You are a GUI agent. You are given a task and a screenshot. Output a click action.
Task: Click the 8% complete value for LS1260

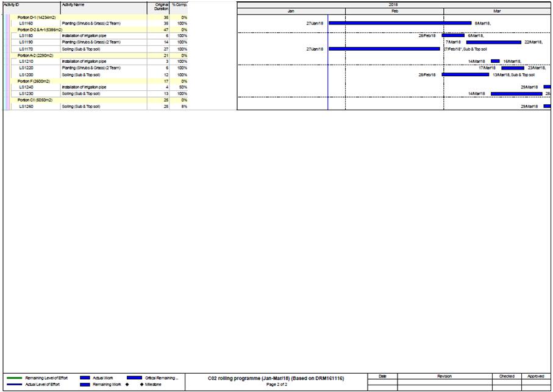tap(184, 107)
